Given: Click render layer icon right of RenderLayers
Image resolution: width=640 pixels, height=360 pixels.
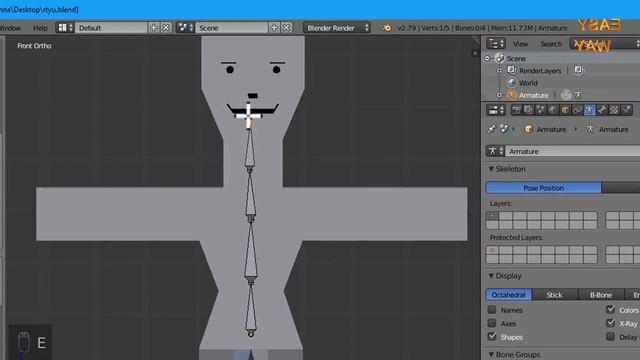Looking at the screenshot, I should [x=578, y=70].
